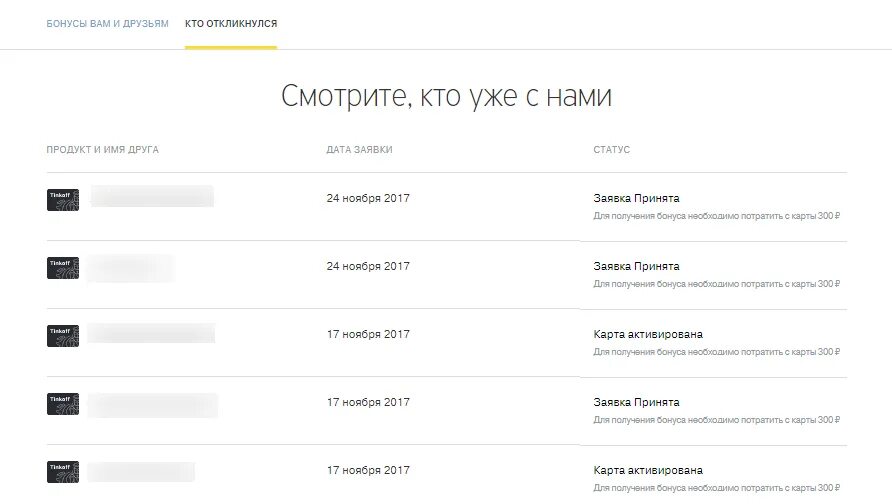Click the «17 ноября 2017» date in last row

coord(368,470)
